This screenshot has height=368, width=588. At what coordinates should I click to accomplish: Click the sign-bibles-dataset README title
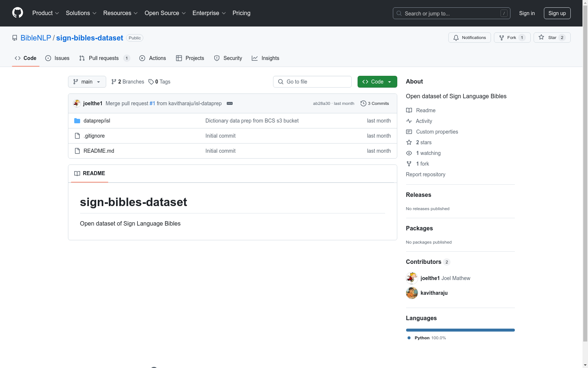[x=133, y=202]
